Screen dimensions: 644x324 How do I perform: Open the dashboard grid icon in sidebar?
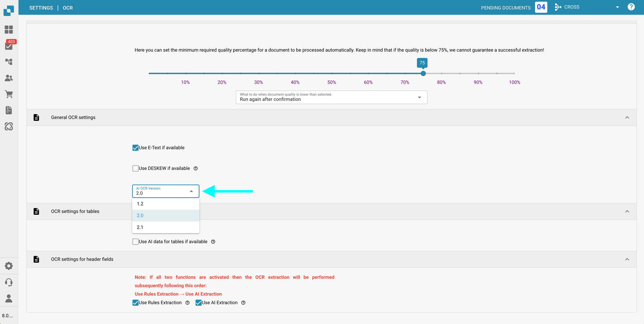coord(9,30)
